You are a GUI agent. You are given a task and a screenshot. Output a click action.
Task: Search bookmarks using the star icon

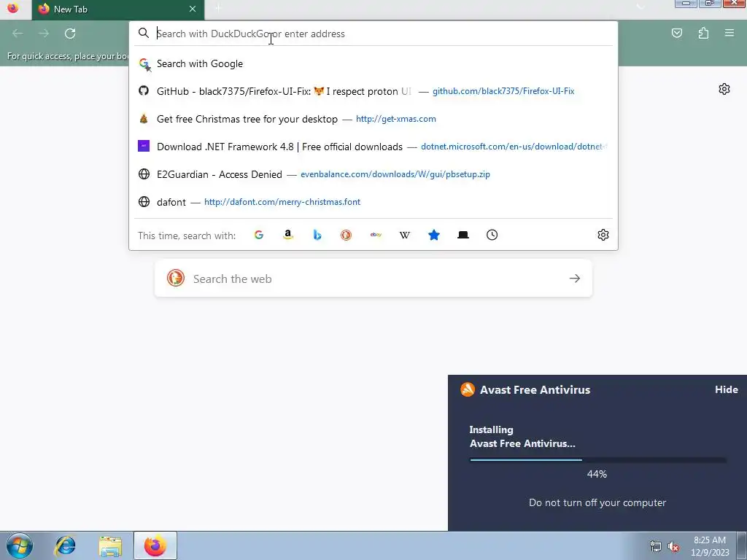click(x=433, y=235)
